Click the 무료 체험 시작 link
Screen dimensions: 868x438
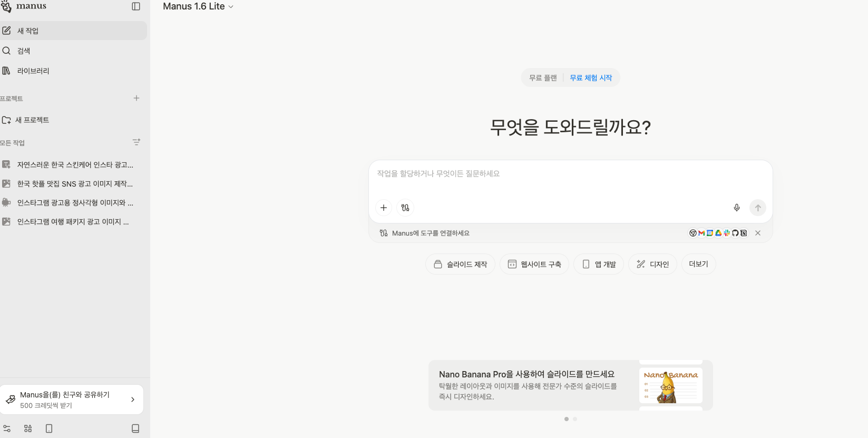591,78
